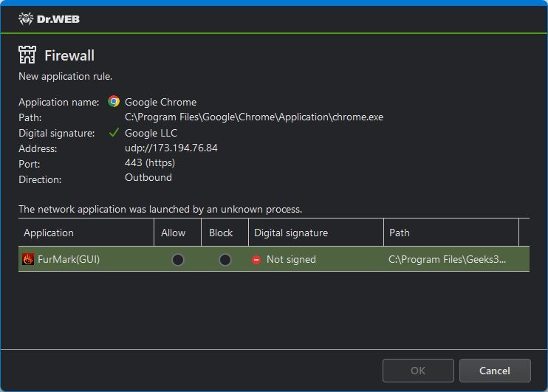Click the Google Chrome application icon

pyautogui.click(x=114, y=101)
